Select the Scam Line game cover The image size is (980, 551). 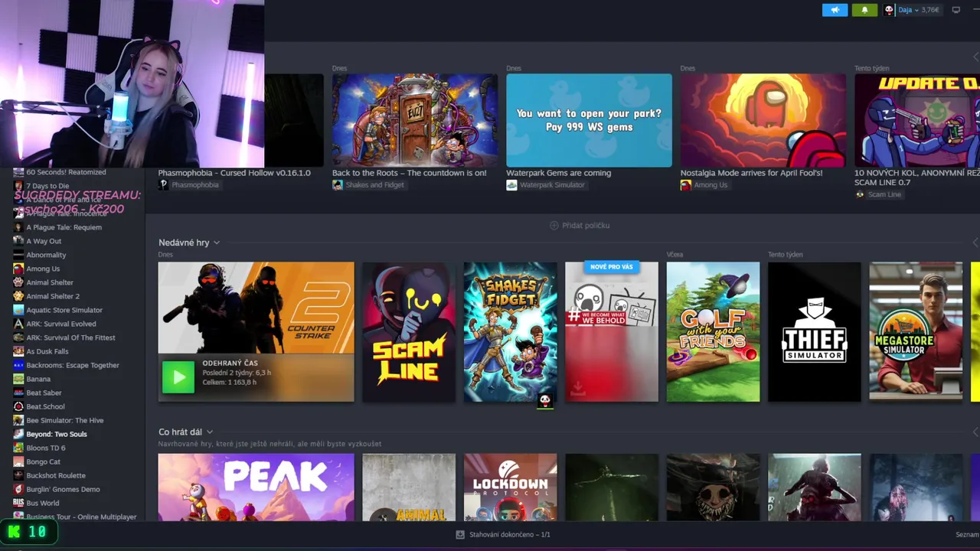pos(409,332)
